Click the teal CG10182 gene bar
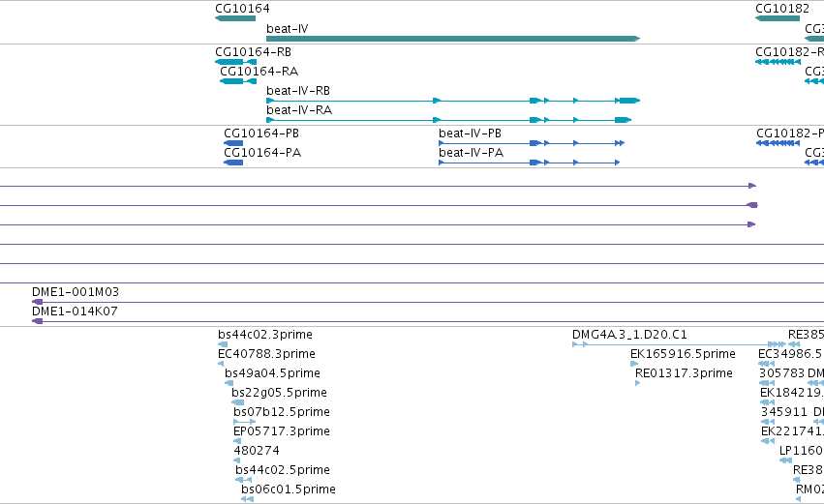Image resolution: width=824 pixels, height=504 pixels. pos(778,18)
